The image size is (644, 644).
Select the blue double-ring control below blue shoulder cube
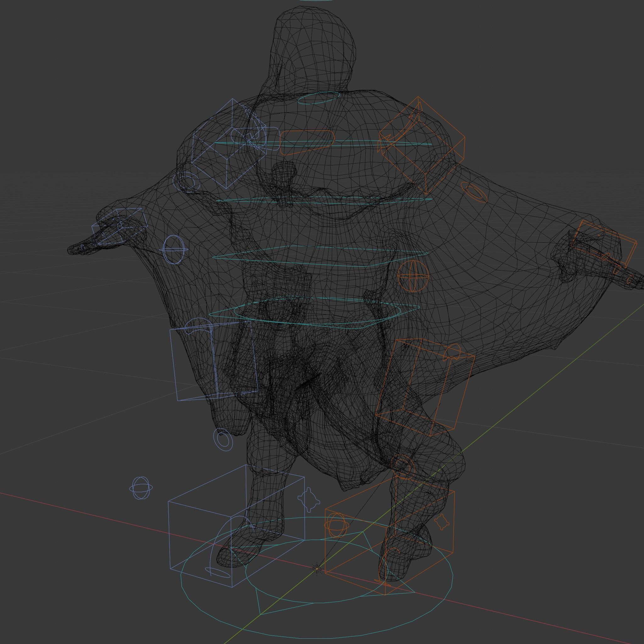(187, 182)
